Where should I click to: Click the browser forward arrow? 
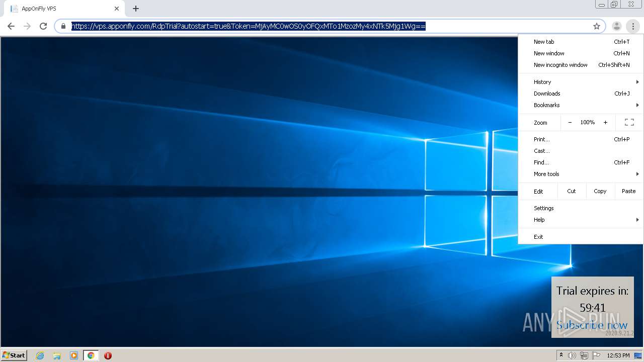click(x=27, y=26)
